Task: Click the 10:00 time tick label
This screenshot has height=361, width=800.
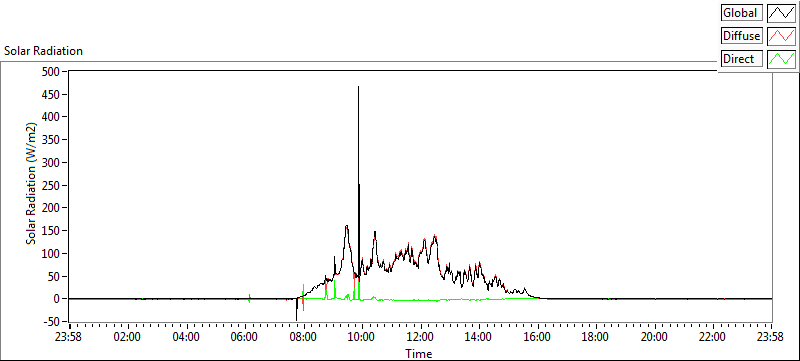Action: tap(362, 337)
